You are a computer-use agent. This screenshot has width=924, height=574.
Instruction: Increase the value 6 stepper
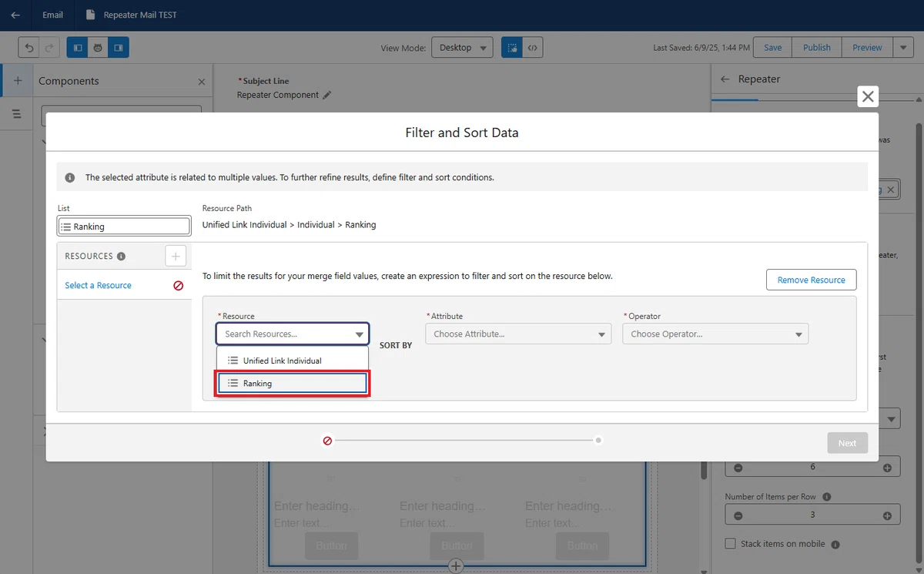(887, 468)
